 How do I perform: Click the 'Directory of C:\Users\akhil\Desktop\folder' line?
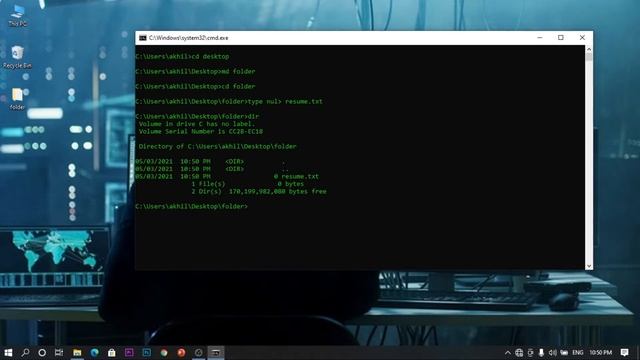pyautogui.click(x=218, y=146)
